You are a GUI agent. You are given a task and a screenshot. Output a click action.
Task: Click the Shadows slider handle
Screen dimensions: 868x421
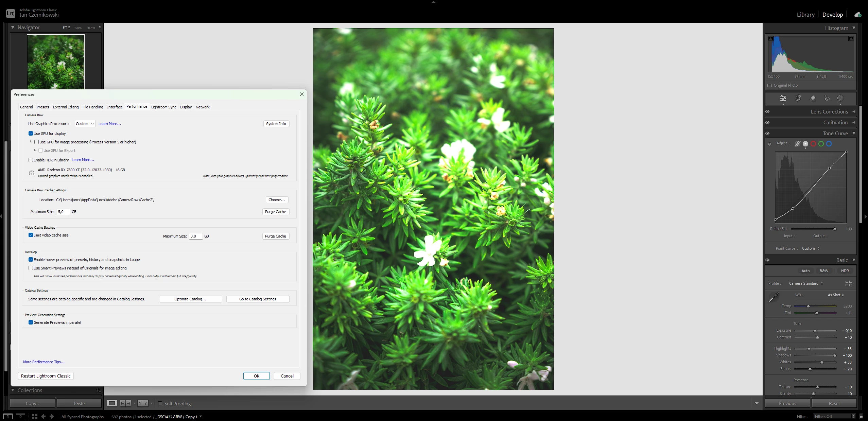click(835, 355)
